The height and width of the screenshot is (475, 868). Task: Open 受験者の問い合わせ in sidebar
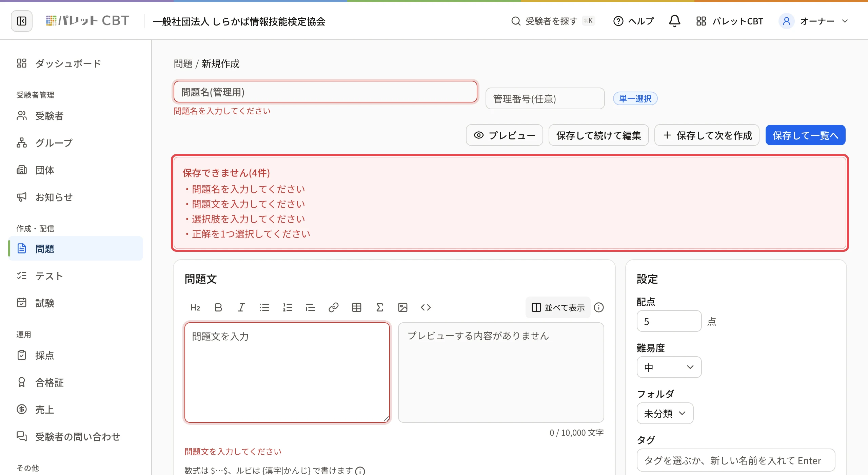coord(75,437)
